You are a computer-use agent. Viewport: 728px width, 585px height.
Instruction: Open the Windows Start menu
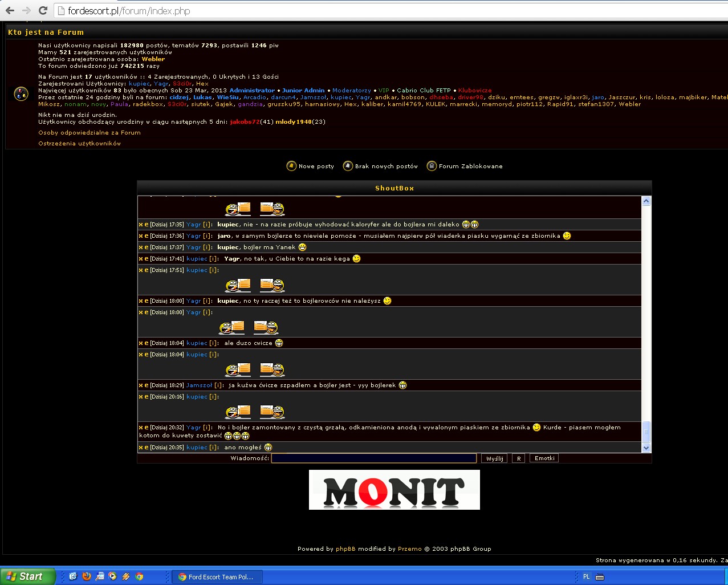27,576
